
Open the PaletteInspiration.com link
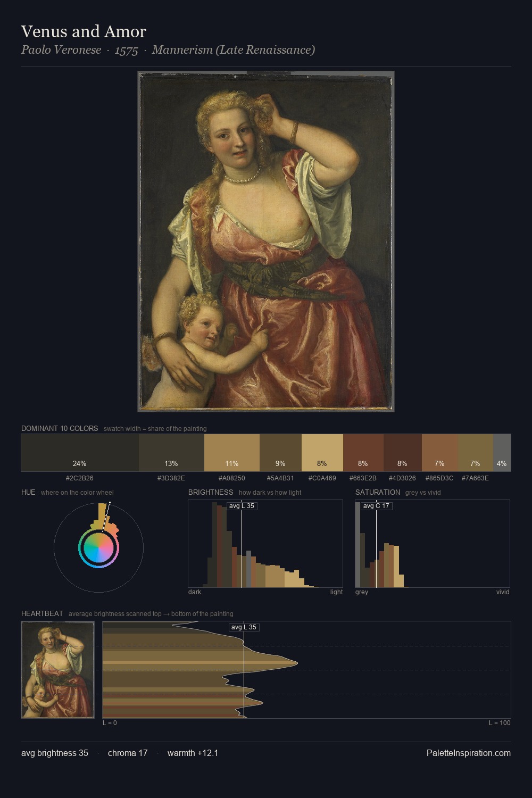point(469,753)
